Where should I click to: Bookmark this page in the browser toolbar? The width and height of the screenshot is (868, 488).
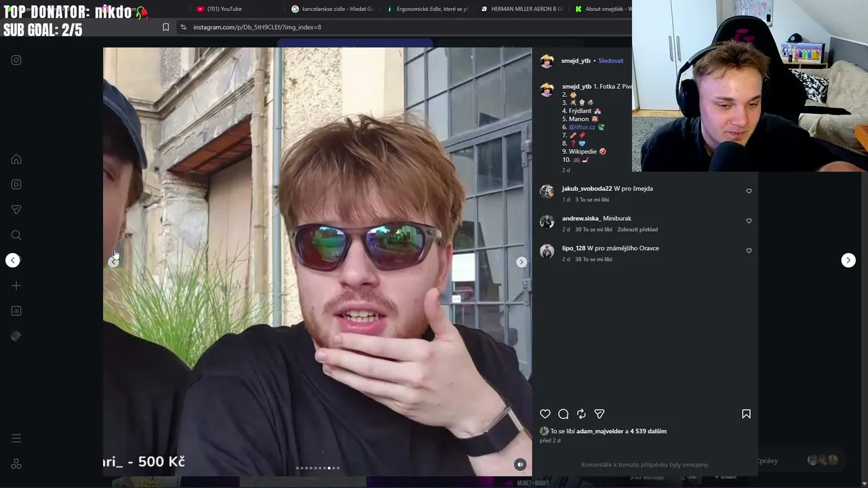[165, 27]
